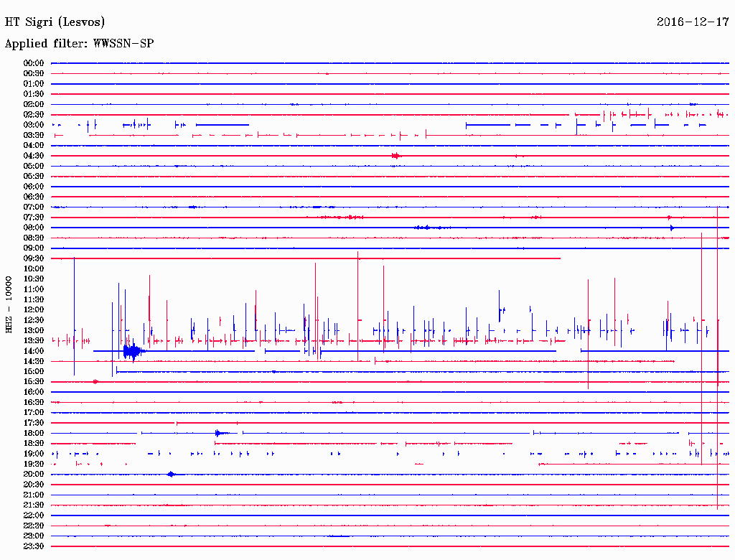This screenshot has height=560, width=735.
Task: Click the '02:30' time label
Action: (x=34, y=114)
